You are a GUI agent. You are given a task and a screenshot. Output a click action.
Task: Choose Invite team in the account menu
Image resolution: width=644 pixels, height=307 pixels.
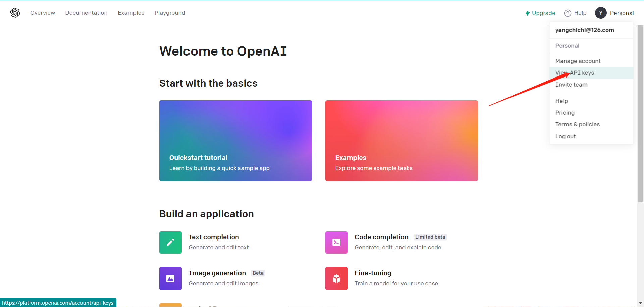(591, 85)
